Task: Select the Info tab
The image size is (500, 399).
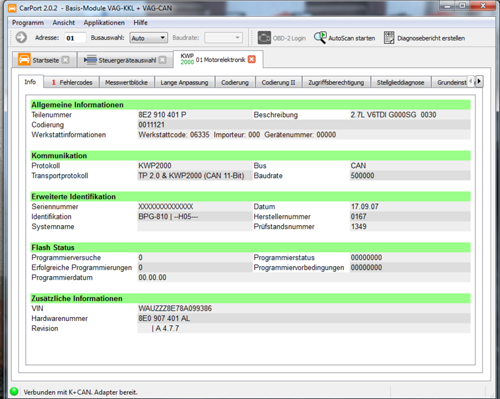Action: point(30,82)
